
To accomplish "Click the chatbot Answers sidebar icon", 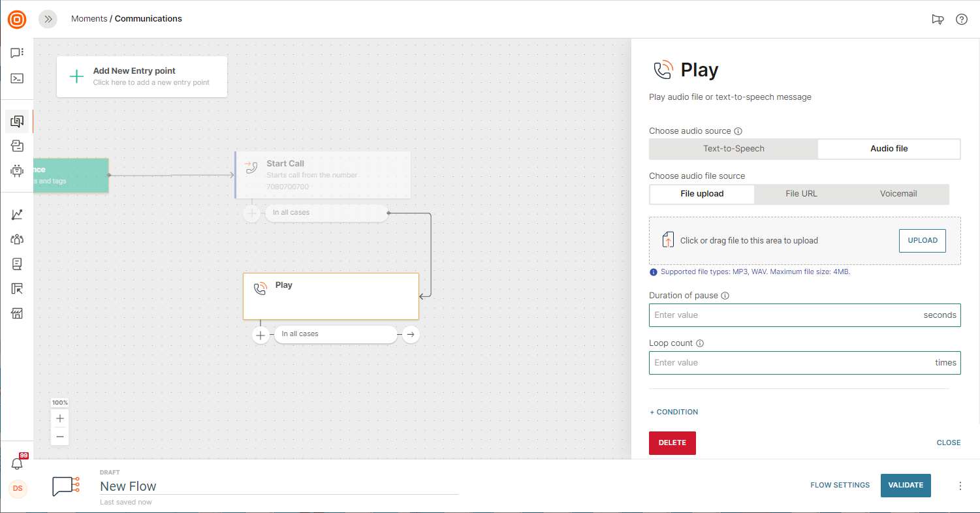I will [17, 170].
